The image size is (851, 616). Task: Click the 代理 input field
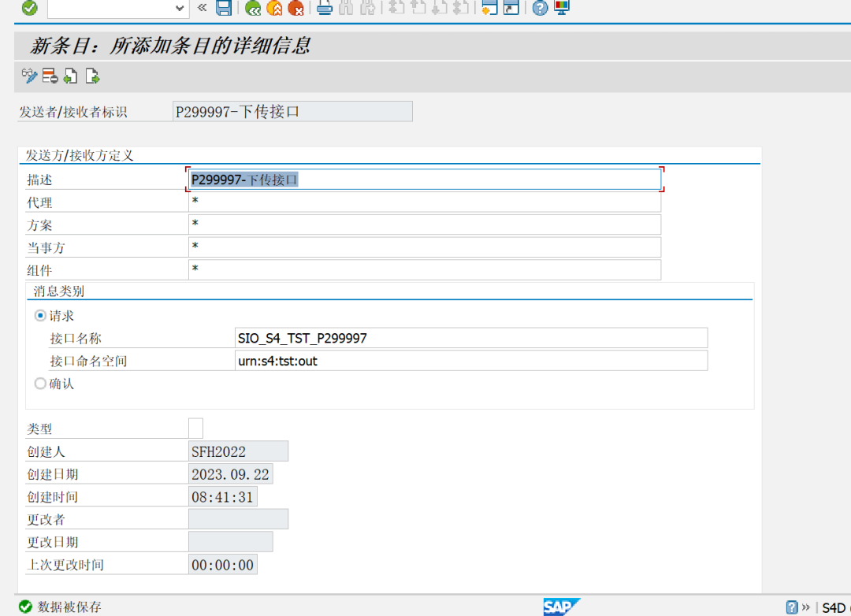tap(425, 202)
